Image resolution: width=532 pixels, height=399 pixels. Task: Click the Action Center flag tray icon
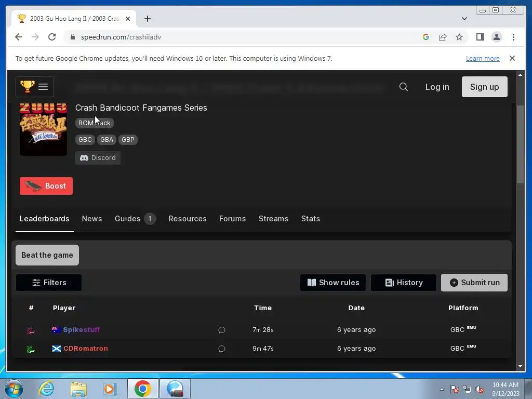click(454, 389)
